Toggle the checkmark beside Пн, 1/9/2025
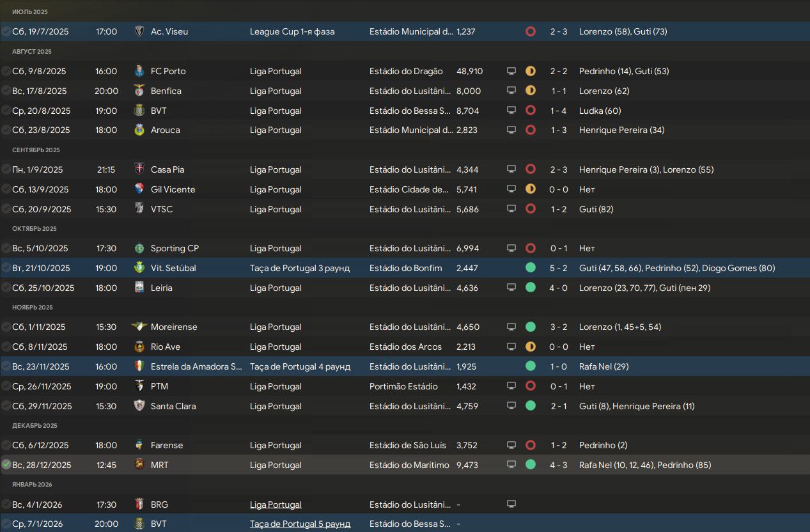The height and width of the screenshot is (532, 810). [6, 169]
